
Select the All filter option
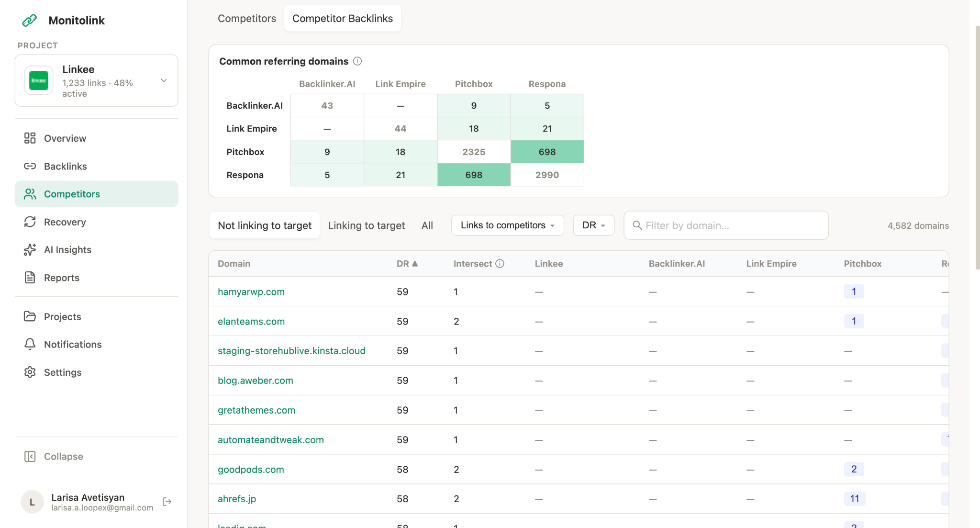click(427, 225)
